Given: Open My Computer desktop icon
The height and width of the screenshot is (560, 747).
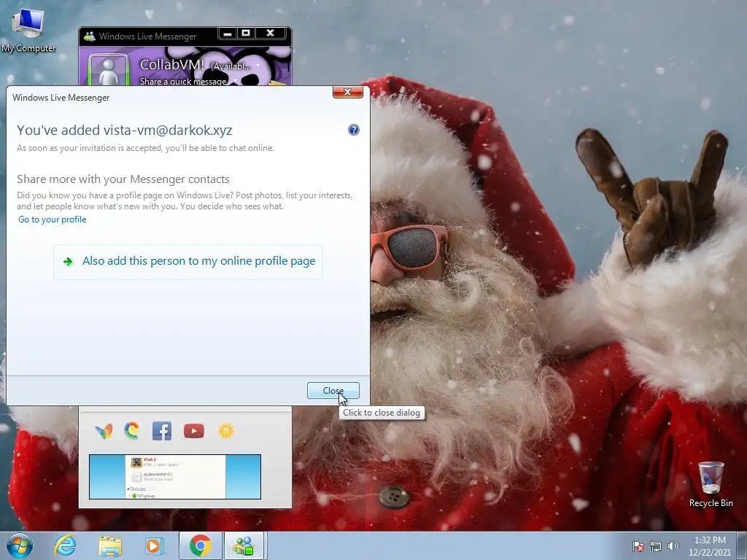Looking at the screenshot, I should pos(28,30).
